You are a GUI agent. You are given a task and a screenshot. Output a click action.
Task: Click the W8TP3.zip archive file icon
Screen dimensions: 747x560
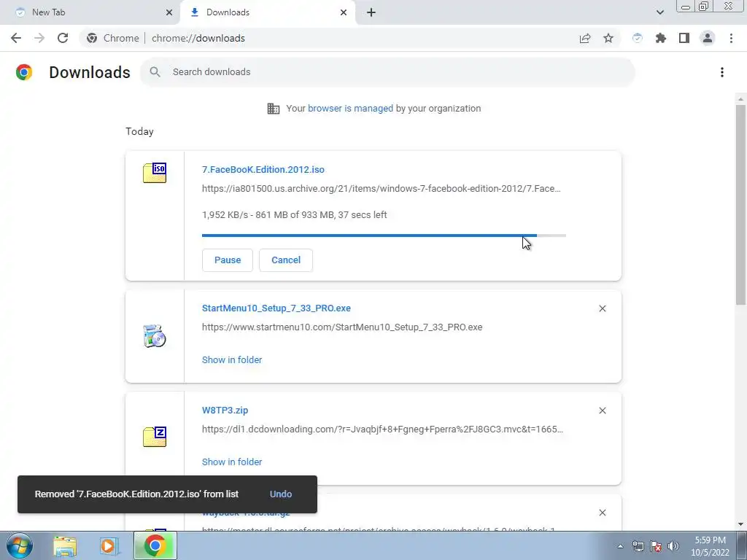tap(155, 437)
